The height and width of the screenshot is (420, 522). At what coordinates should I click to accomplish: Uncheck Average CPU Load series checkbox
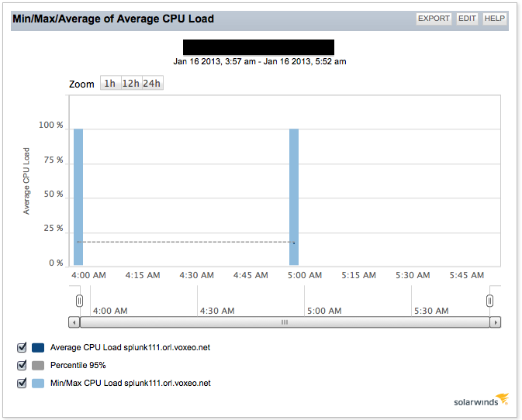coord(22,347)
